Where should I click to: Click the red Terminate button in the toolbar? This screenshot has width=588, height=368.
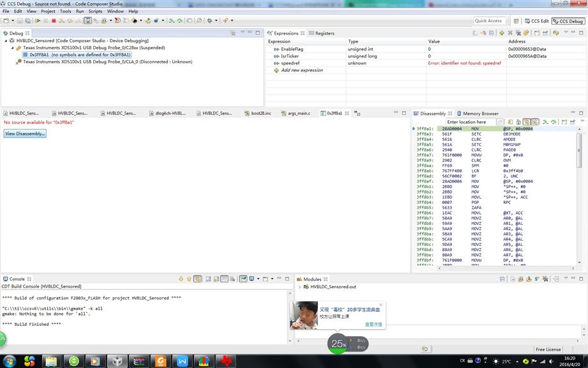point(54,20)
